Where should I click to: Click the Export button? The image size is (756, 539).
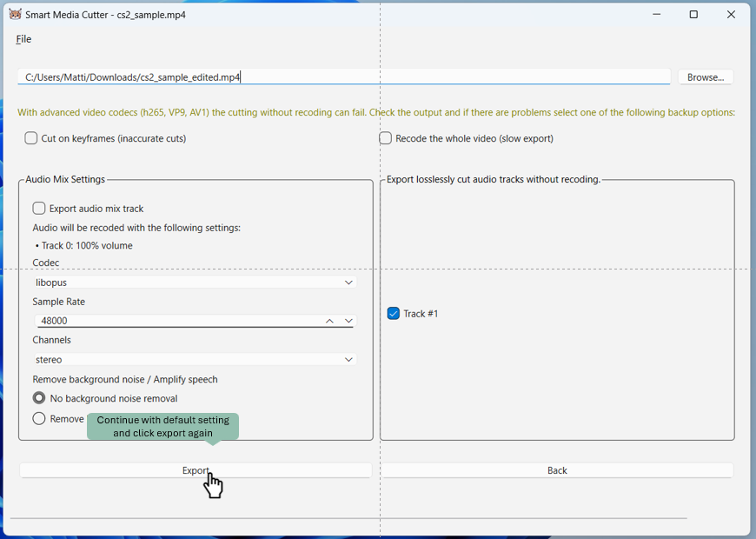click(196, 470)
